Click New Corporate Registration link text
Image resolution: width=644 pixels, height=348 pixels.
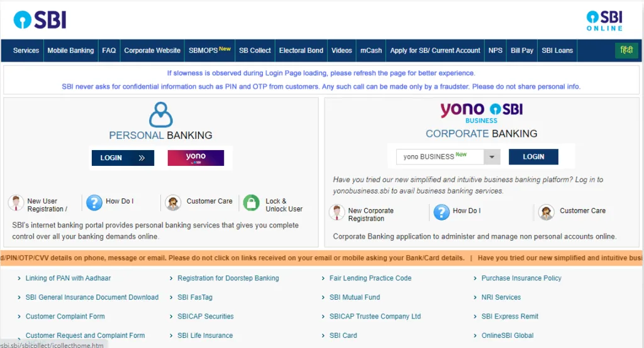point(371,214)
